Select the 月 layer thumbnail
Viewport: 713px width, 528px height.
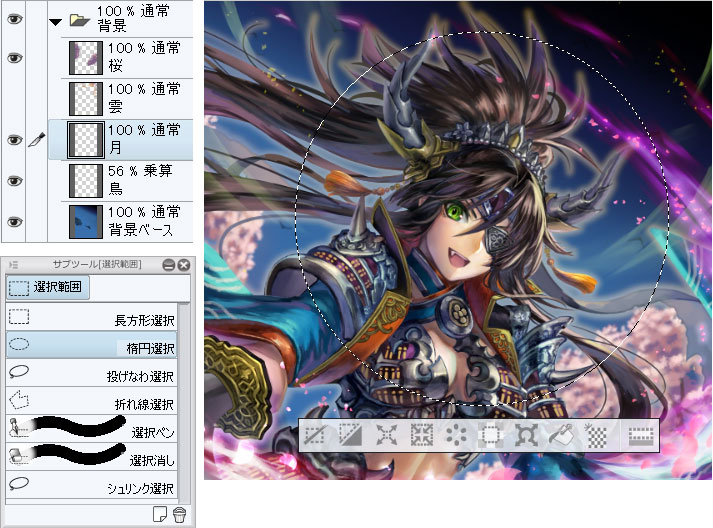[85, 140]
